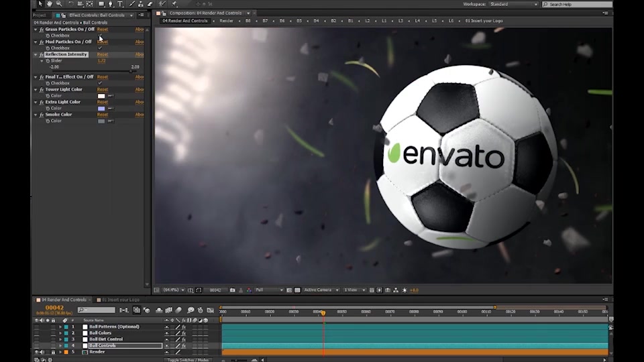Go to 01 Insert your Logo breadcrumb
Screen dimensions: 644x362
pyautogui.click(x=484, y=21)
